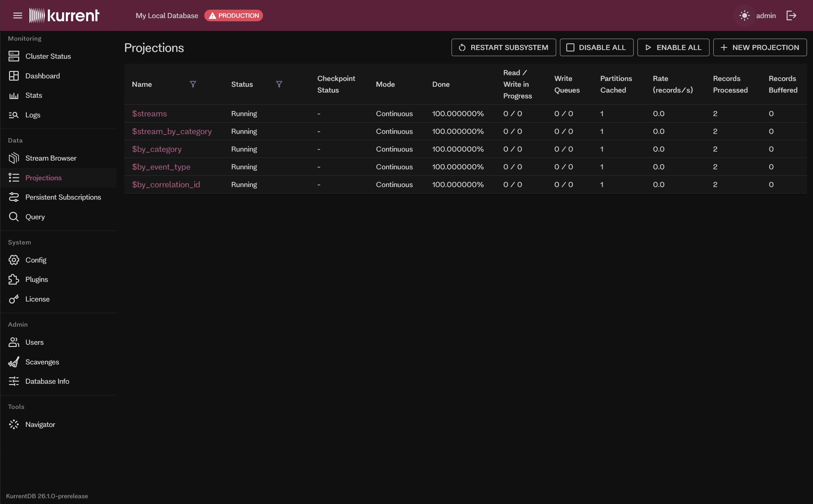This screenshot has height=504, width=813.
Task: Go to Config page
Action: click(36, 260)
